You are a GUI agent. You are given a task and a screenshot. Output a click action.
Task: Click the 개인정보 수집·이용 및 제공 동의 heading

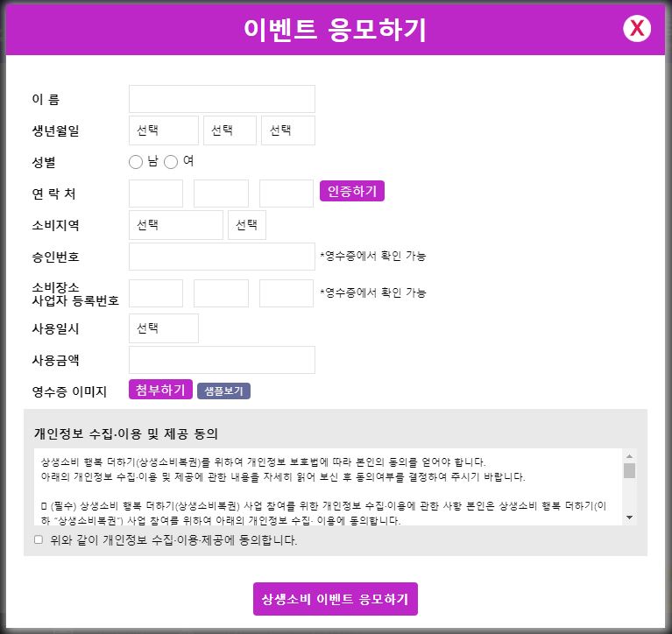point(126,434)
